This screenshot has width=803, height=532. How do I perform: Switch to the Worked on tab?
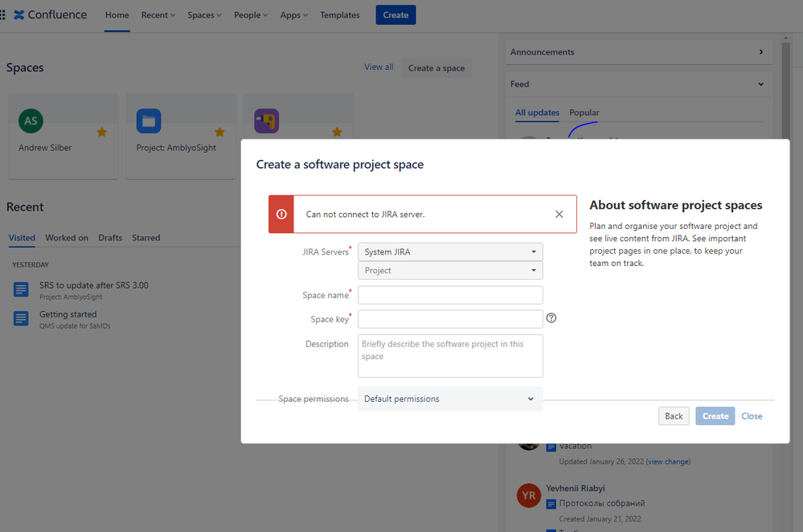click(67, 238)
